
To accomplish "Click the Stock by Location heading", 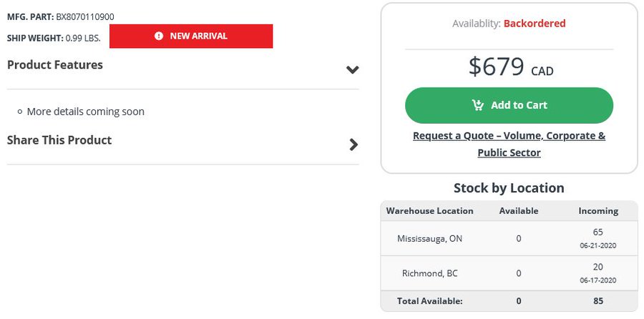I will coord(509,188).
